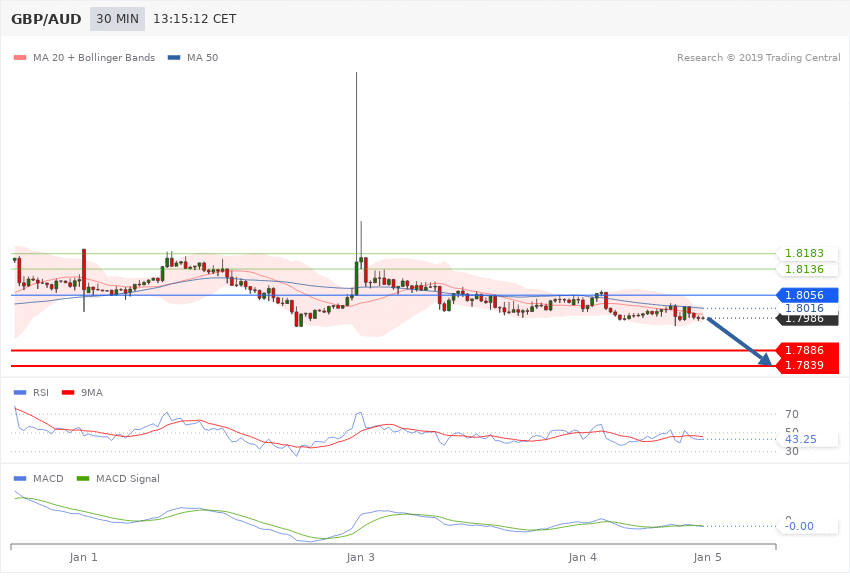Click the 1.7986 current price tag
The image size is (850, 576).
(808, 319)
